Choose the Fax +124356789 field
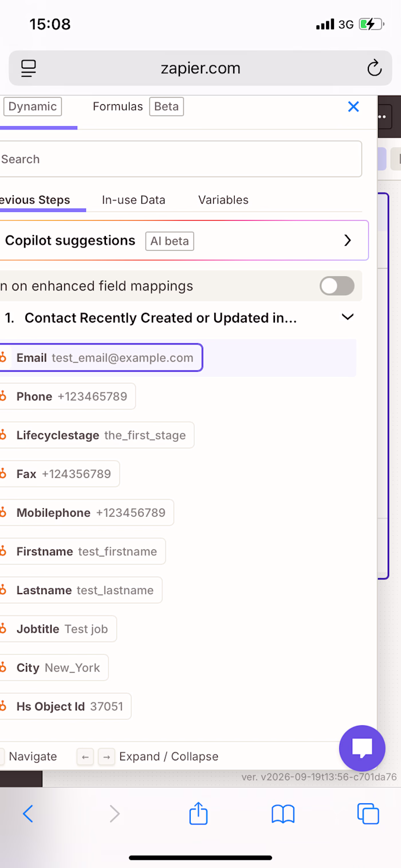Screen dimensions: 401x868 [x=60, y=474]
